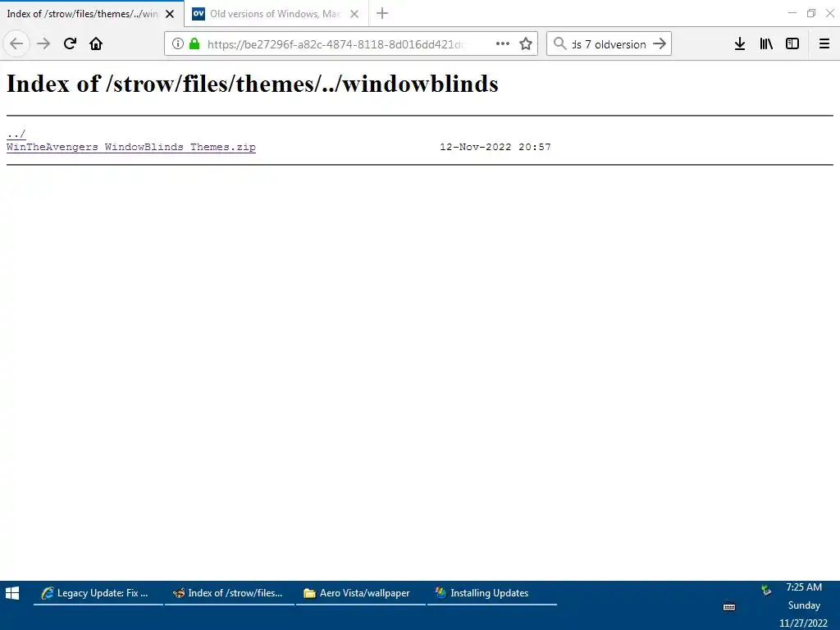Viewport: 840px width, 630px height.
Task: Bookmark this page with the star
Action: coord(526,43)
